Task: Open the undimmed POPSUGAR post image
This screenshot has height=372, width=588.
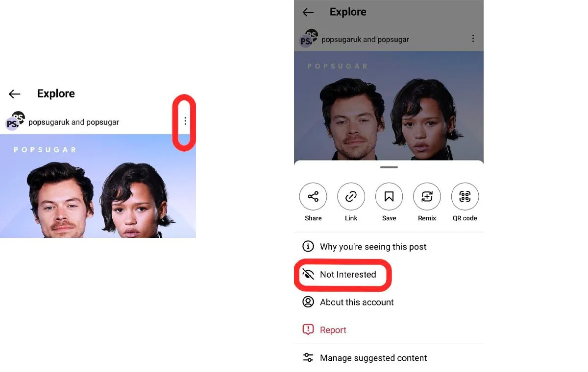Action: pos(98,191)
